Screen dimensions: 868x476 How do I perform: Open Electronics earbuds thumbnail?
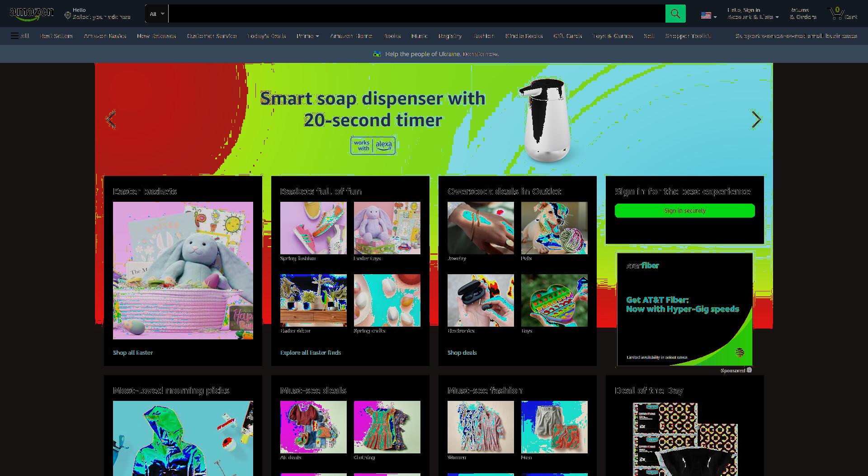[x=481, y=300]
